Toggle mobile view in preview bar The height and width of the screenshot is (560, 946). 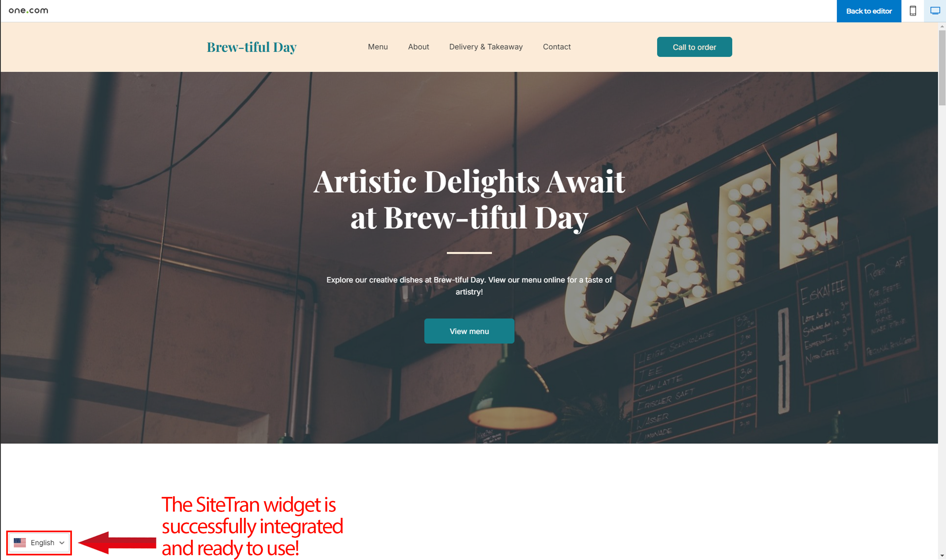coord(913,11)
